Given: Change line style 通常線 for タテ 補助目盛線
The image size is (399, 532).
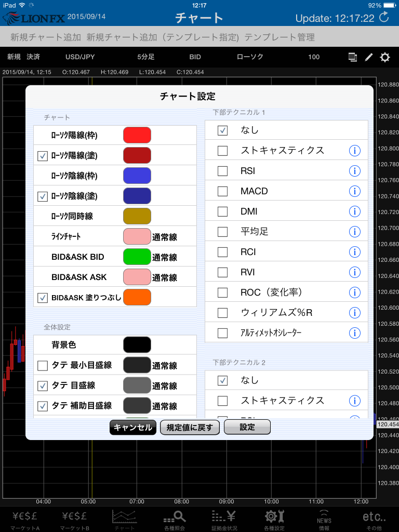Looking at the screenshot, I should click(165, 406).
